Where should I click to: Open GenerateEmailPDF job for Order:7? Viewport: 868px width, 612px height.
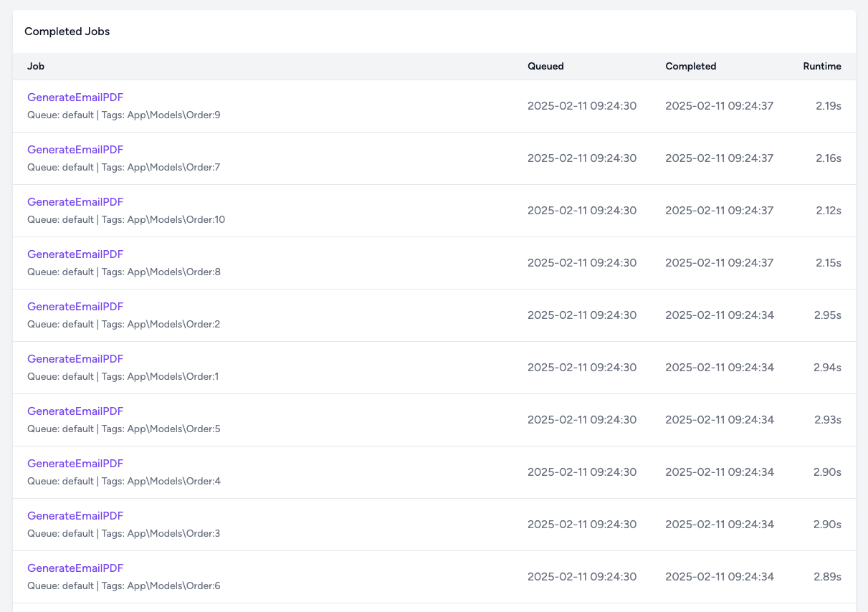click(75, 150)
